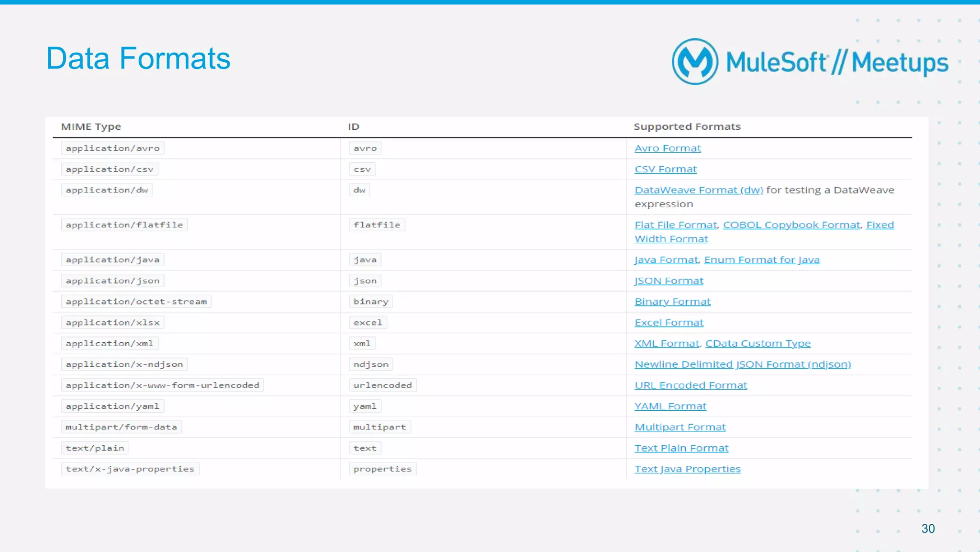Open the CSV Format link

click(x=666, y=169)
